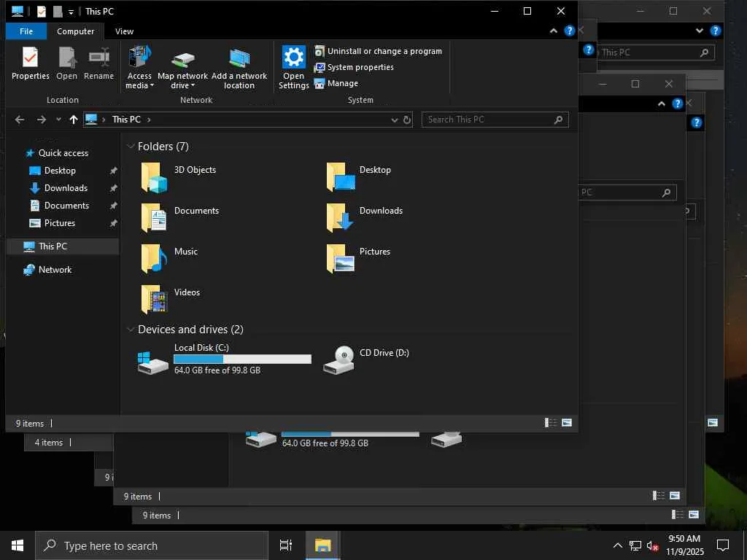Click the taskbar search box
Image resolution: width=747 pixels, height=560 pixels.
click(152, 545)
